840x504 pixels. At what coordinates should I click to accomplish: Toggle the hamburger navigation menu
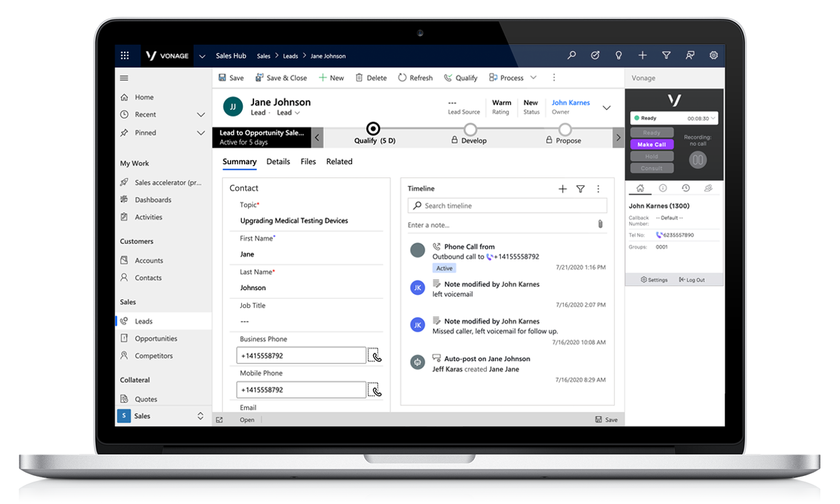[x=124, y=78]
